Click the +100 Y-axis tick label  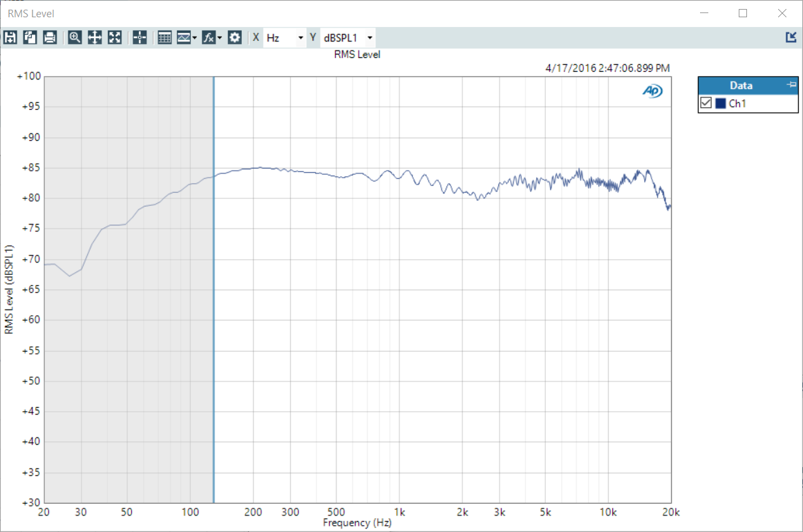[29, 76]
